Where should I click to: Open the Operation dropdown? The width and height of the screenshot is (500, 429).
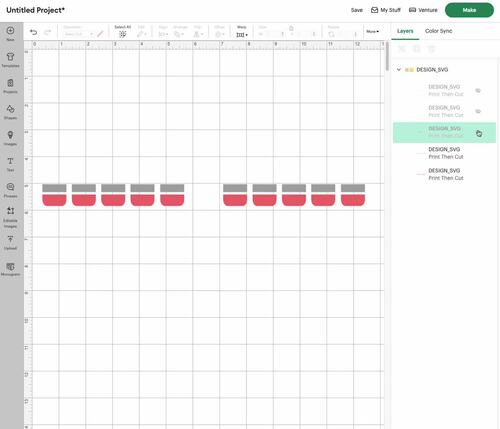(78, 34)
